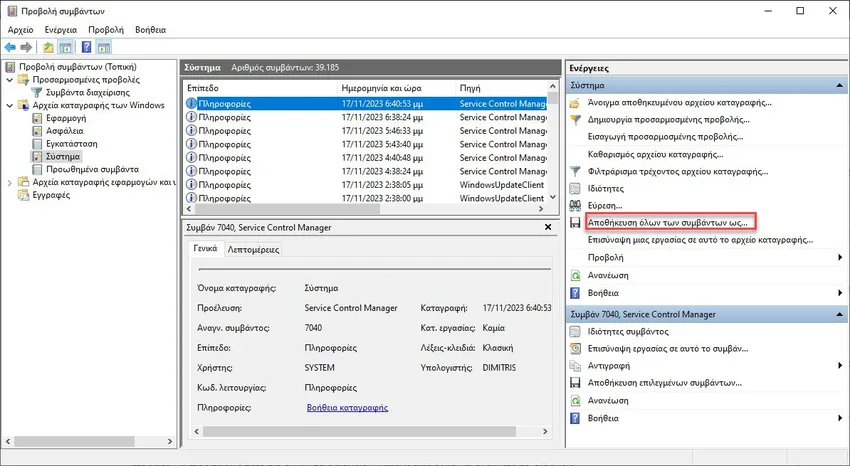Screen dimensions: 850x466
Task: Open the Βοήθεια καταγραφής link
Action: tap(347, 407)
